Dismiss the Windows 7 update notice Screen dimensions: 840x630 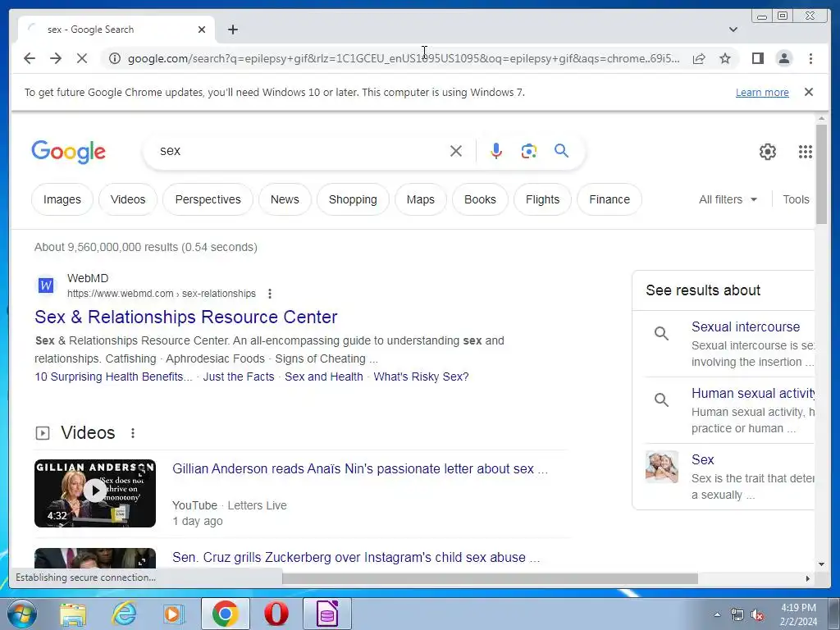click(x=808, y=92)
